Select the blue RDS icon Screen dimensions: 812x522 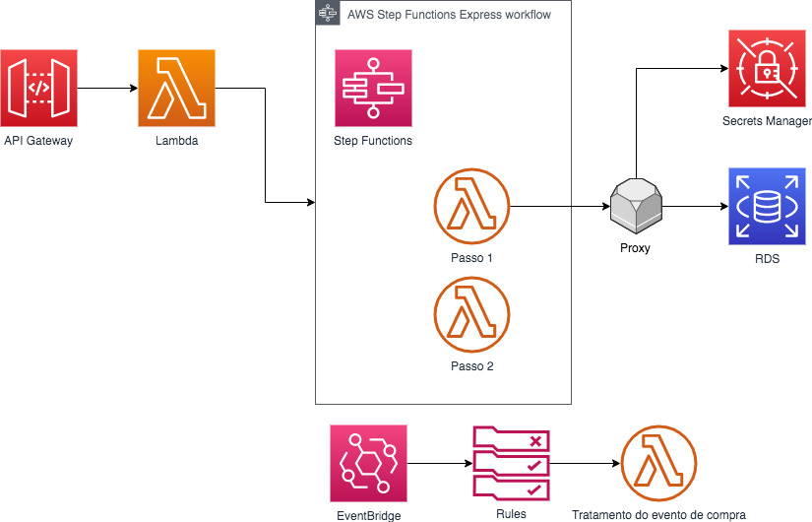coord(767,206)
